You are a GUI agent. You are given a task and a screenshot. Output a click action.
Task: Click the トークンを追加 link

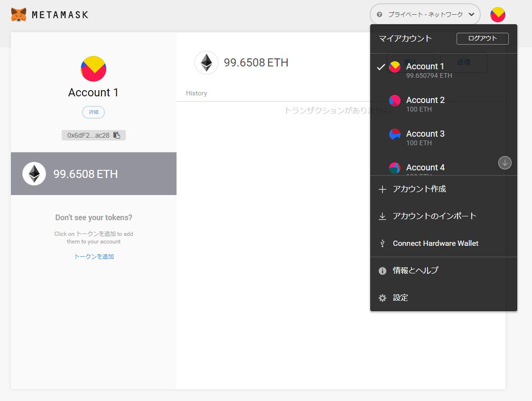click(94, 257)
